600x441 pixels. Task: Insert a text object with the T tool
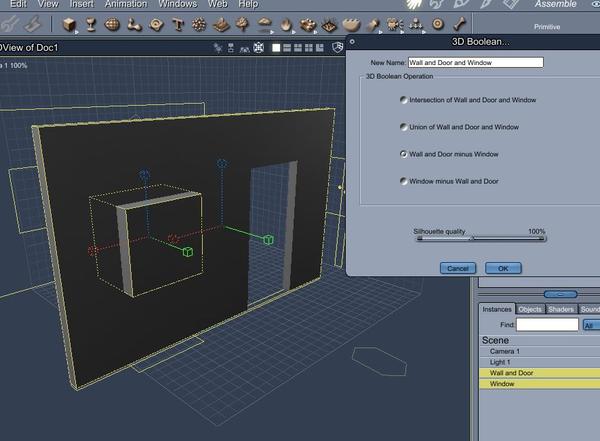click(x=178, y=24)
